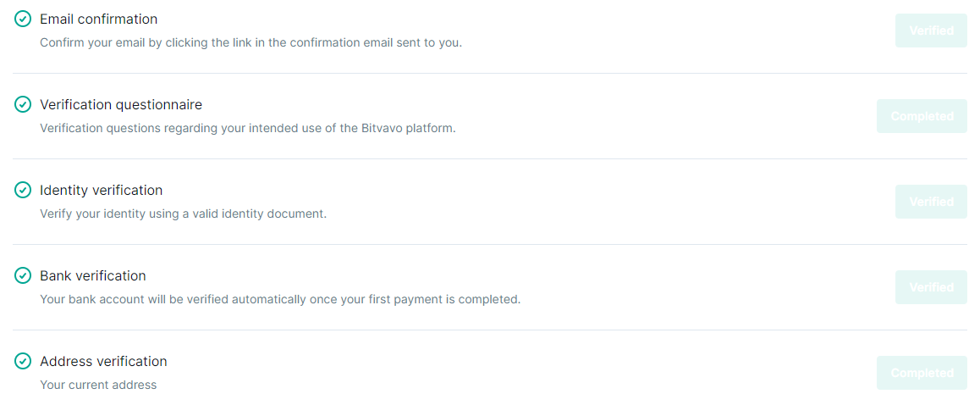
Task: Click the Completed button for Verification questionnaire
Action: click(922, 116)
